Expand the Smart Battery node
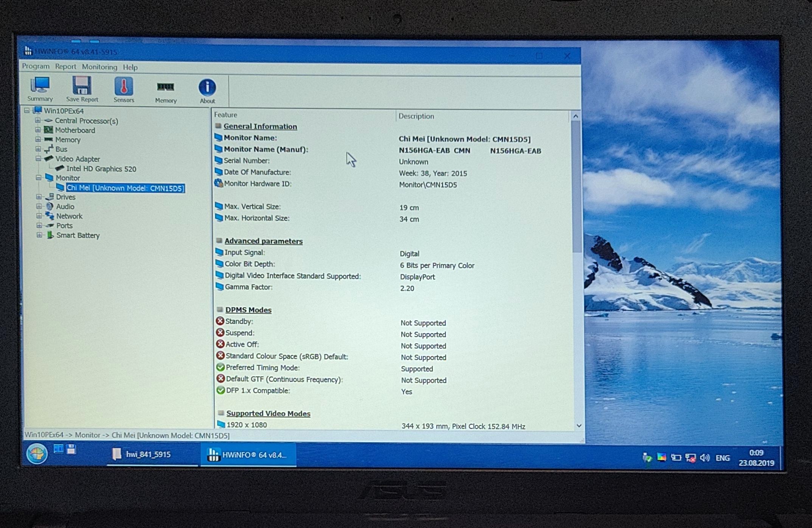The width and height of the screenshot is (812, 528). pyautogui.click(x=39, y=235)
